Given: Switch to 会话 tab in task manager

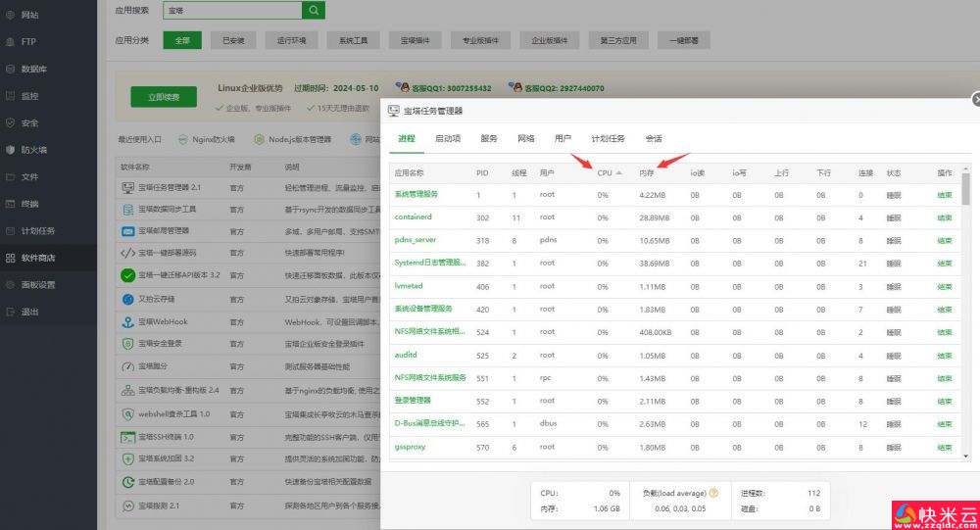Looking at the screenshot, I should click(654, 138).
